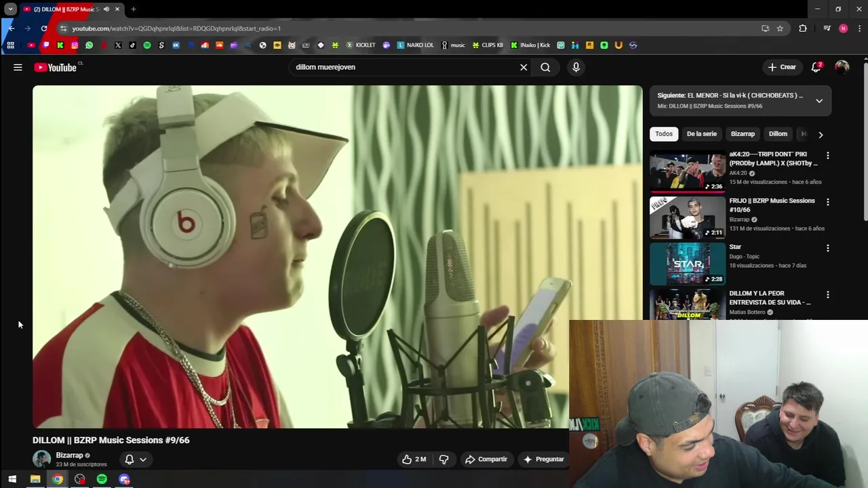Open the INaiko | Kick bookmark
Viewport: 868px width, 488px height.
pos(530,45)
